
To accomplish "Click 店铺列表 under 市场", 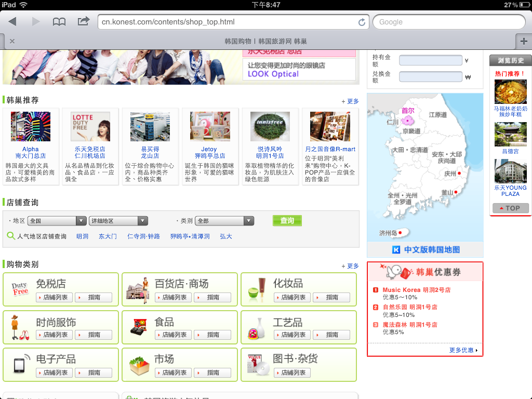I will click(173, 373).
